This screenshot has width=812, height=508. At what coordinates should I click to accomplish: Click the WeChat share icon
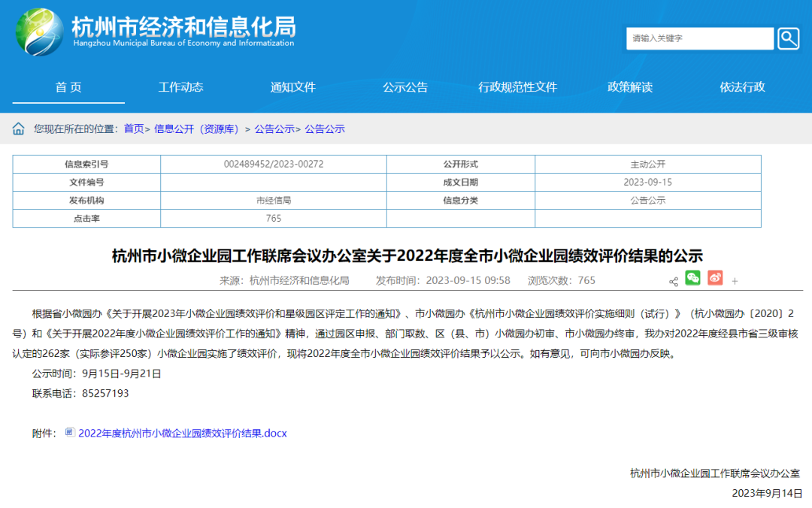point(693,278)
